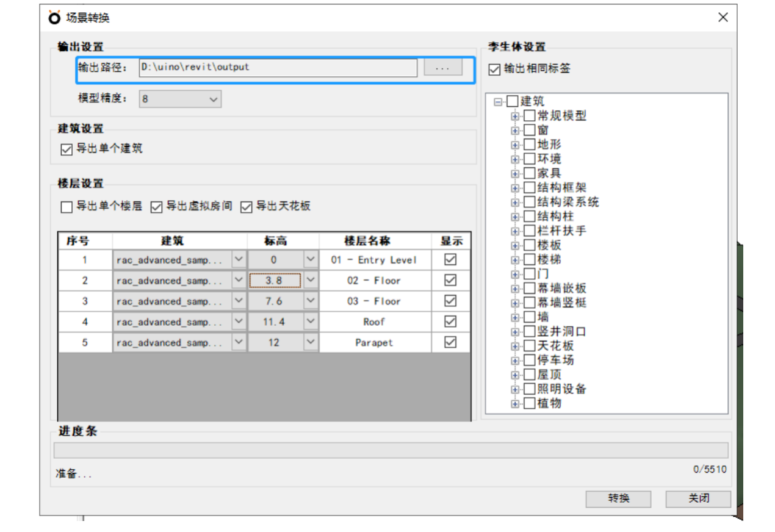This screenshot has width=775, height=532.
Task: Toggle the 导出天花板 checkbox
Action: (x=247, y=207)
